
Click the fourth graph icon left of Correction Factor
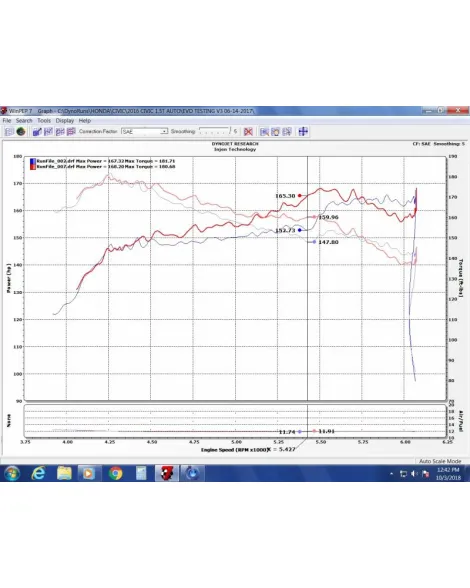click(71, 132)
